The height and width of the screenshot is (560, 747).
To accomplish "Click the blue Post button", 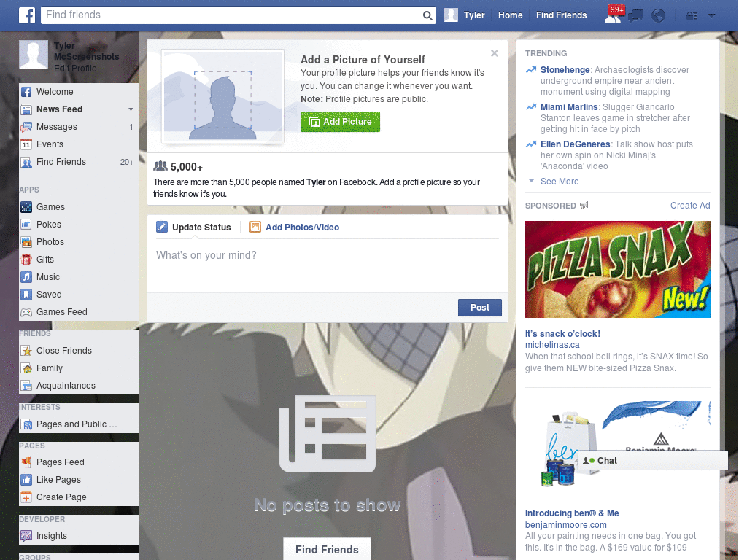I will coord(480,308).
